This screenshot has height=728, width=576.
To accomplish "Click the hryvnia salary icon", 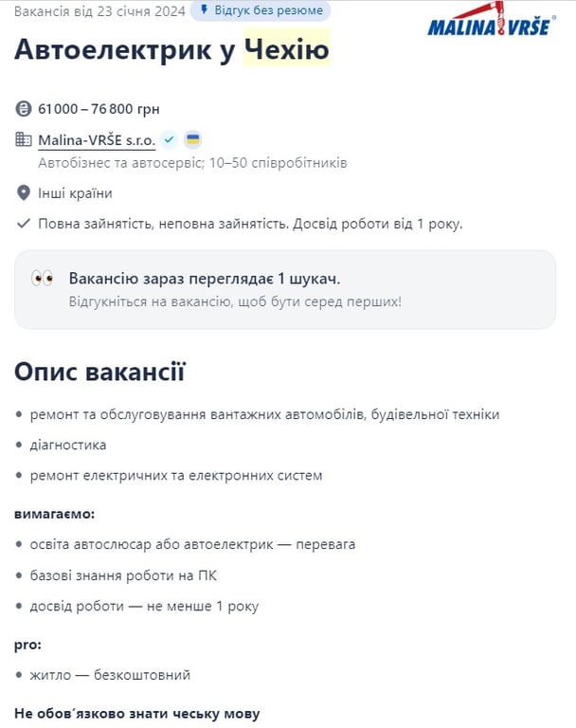I will [x=24, y=108].
